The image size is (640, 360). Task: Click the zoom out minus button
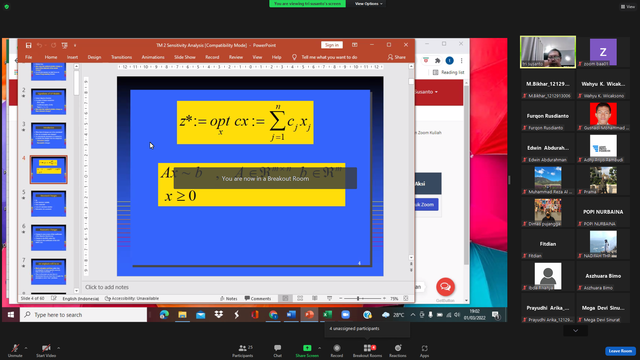tap(341, 298)
